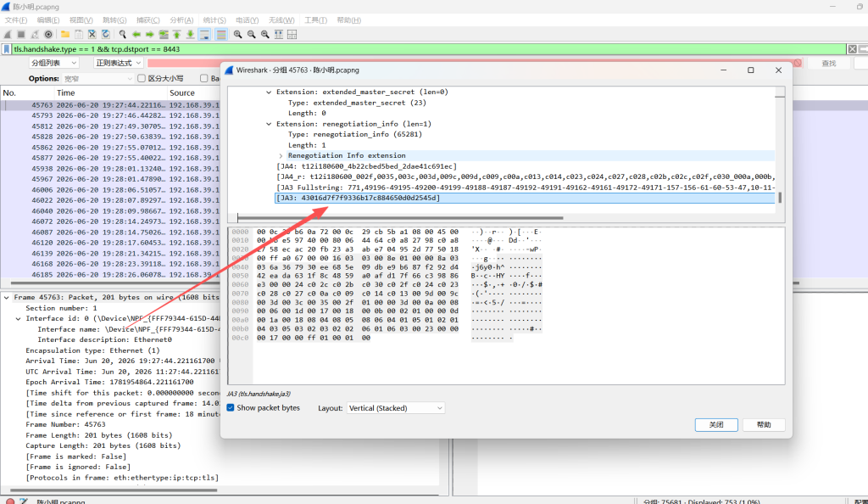Clear the display filter with X icon
Viewport: 868px width, 504px height.
[853, 49]
